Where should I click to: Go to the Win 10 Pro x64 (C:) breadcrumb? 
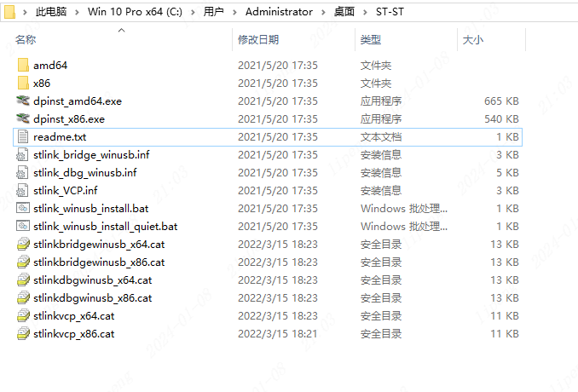click(x=135, y=12)
